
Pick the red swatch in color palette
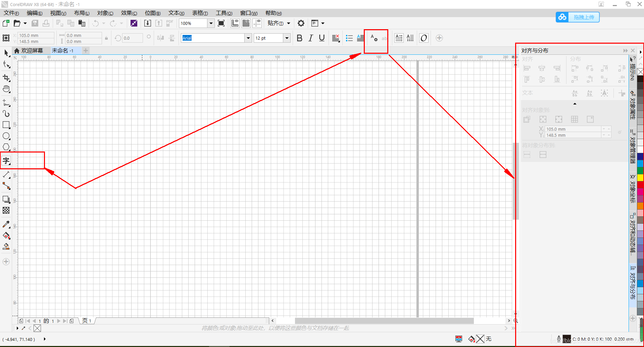point(640,185)
